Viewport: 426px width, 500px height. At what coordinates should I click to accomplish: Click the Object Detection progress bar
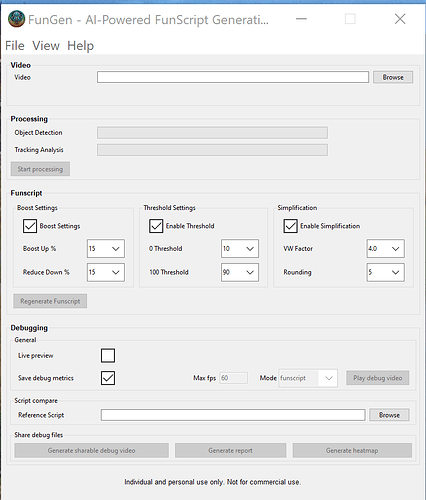(212, 133)
